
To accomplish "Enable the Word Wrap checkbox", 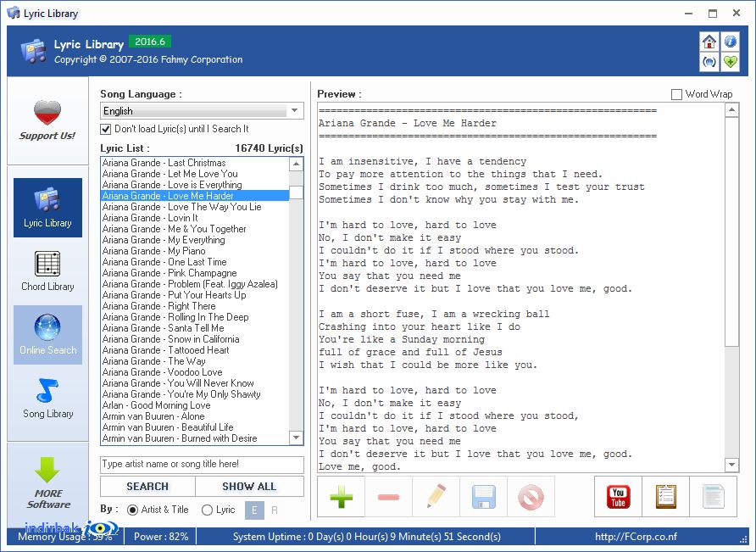I will (676, 94).
